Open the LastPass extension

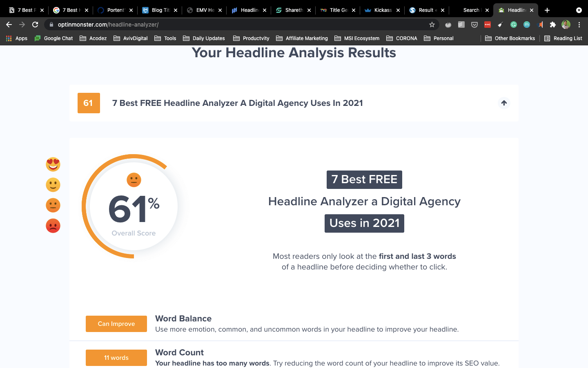coord(487,25)
